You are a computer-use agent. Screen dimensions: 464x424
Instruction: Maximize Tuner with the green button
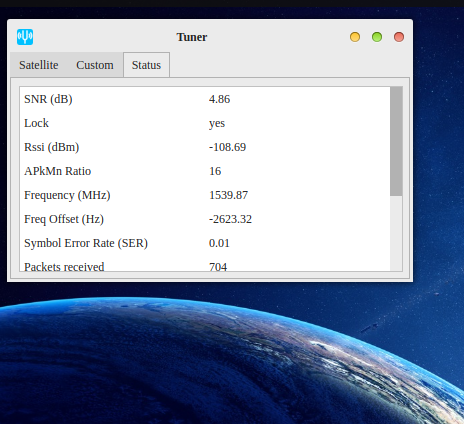[377, 37]
